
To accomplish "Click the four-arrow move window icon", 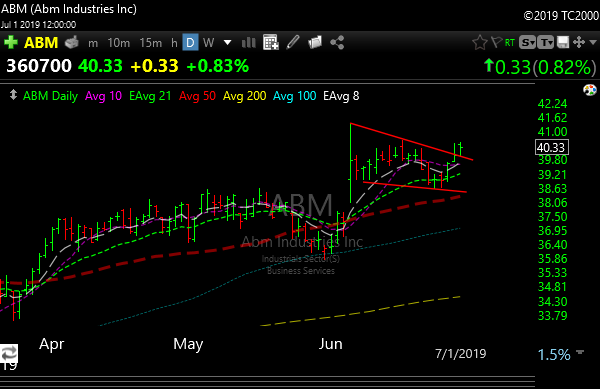I will coord(579,42).
